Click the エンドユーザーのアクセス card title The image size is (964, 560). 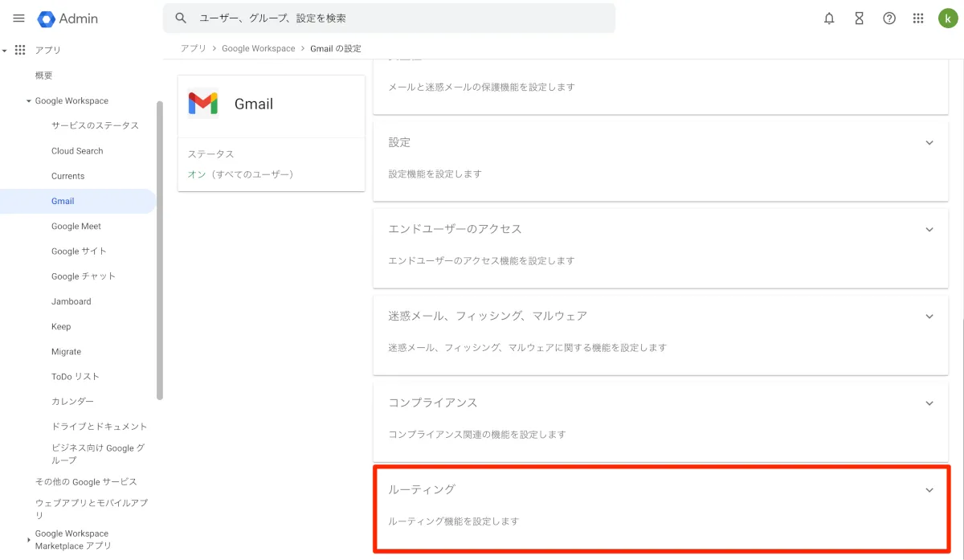pyautogui.click(x=455, y=229)
